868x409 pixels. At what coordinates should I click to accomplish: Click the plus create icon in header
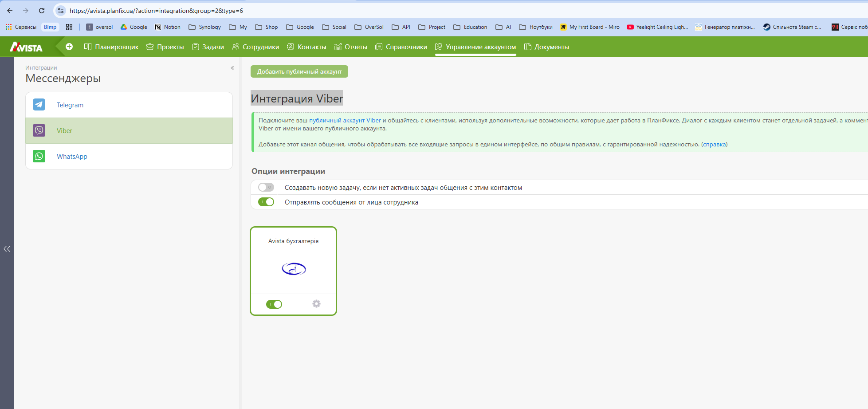69,47
